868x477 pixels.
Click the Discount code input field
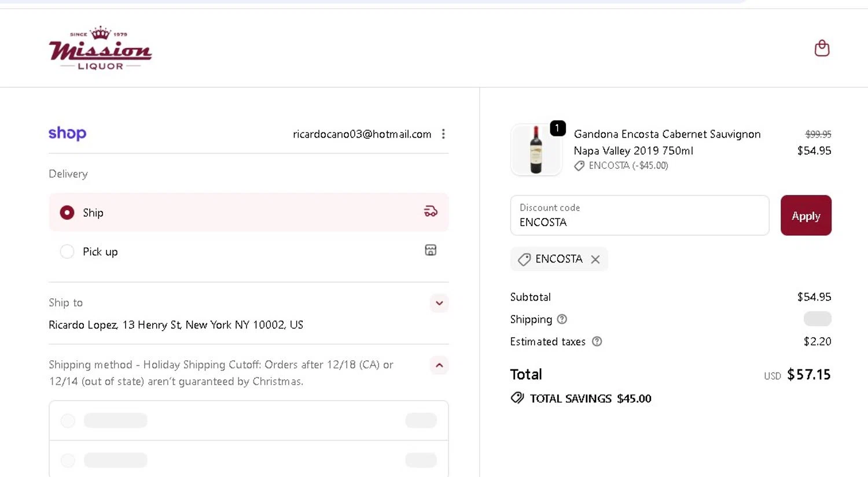[x=639, y=216]
